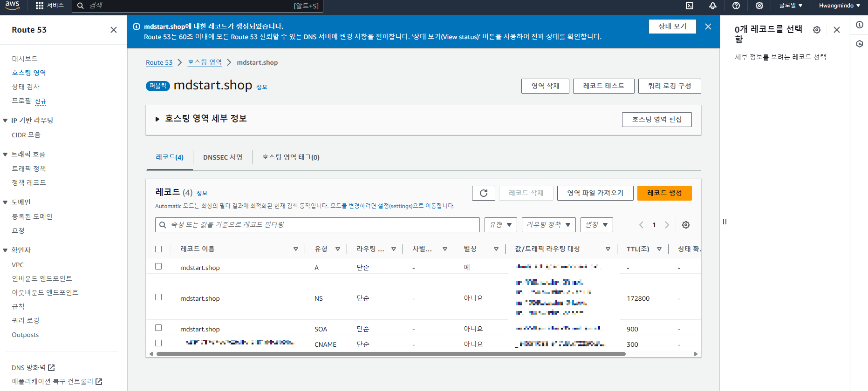Viewport: 868px width, 391px height.
Task: Click the split panel resize handle
Action: 724,222
